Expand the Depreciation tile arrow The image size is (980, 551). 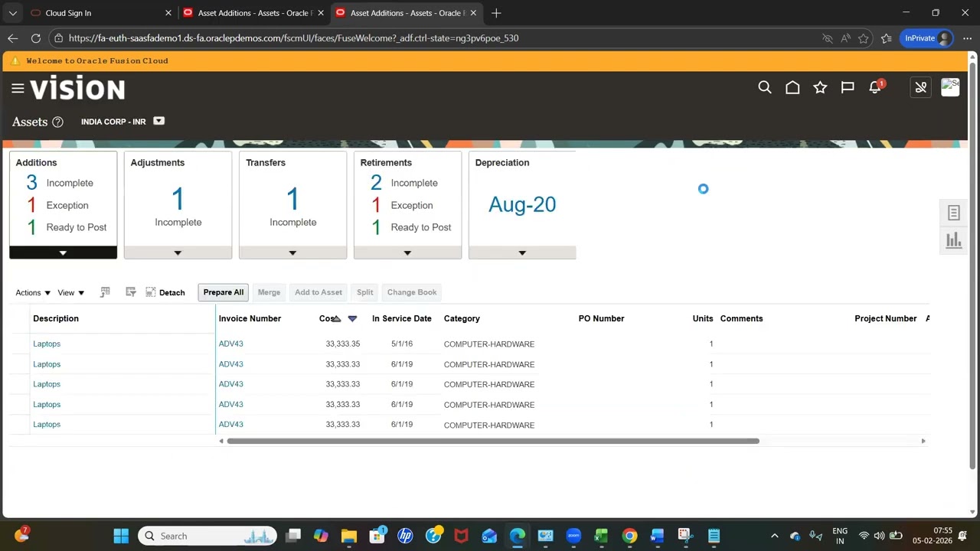coord(522,253)
